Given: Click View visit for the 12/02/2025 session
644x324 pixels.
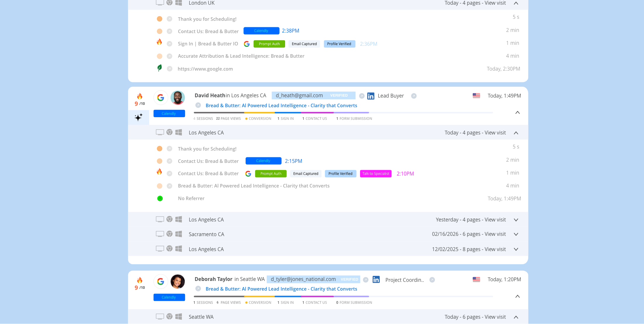Looking at the screenshot, I should click(x=495, y=249).
